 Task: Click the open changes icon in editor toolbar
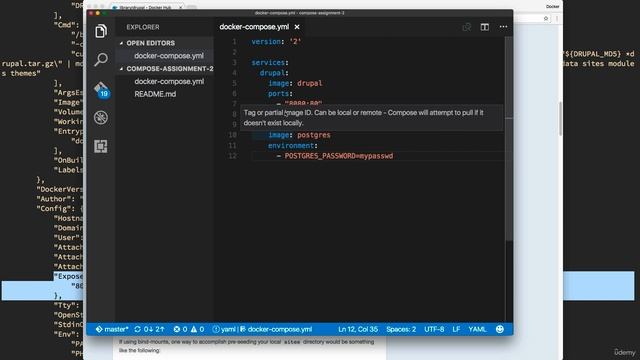pyautogui.click(x=467, y=27)
